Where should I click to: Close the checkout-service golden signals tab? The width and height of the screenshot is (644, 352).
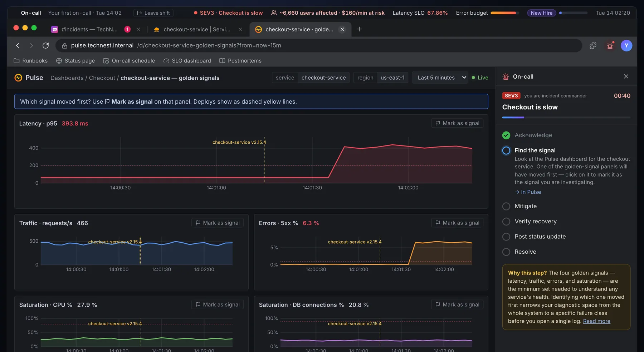click(342, 29)
